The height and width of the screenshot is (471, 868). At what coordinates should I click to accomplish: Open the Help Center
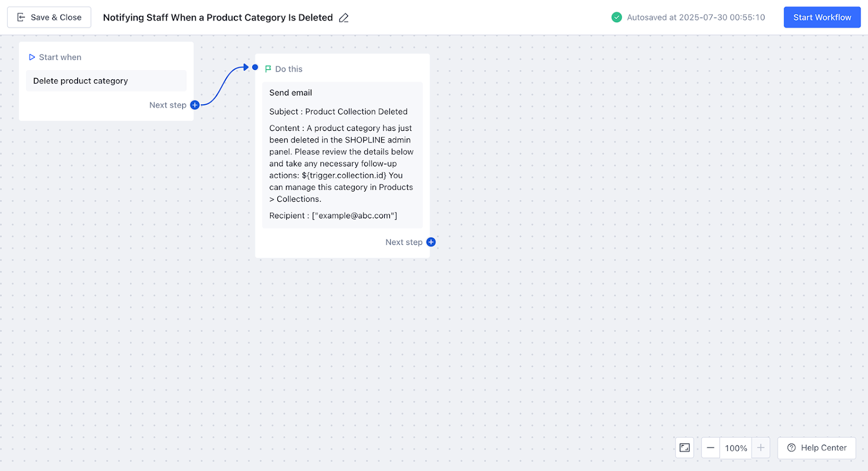816,448
